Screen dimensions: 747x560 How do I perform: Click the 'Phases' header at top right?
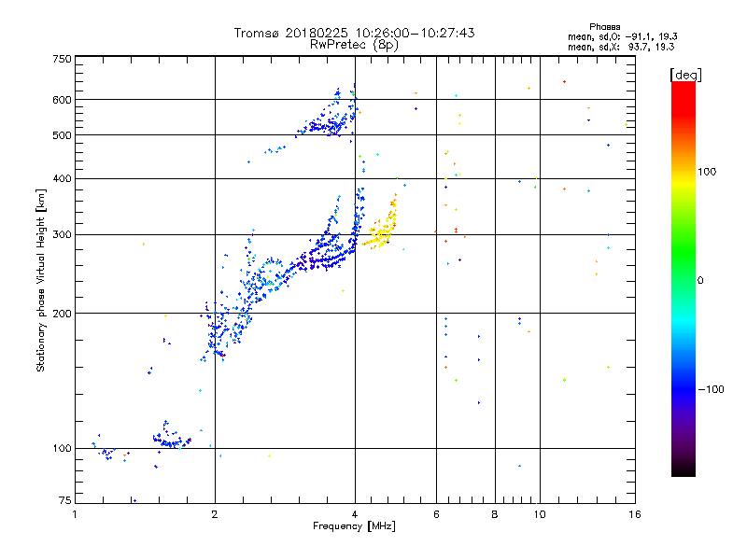[604, 27]
